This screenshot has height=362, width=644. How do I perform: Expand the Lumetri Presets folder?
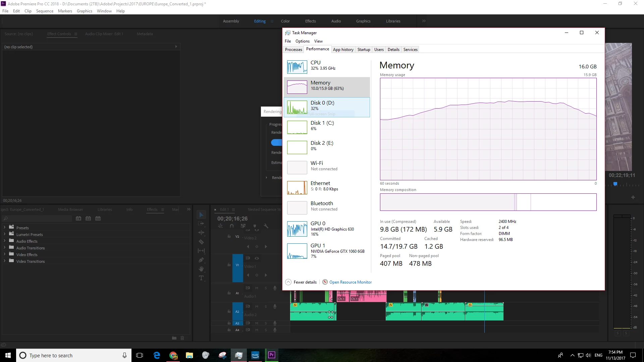[x=4, y=234]
